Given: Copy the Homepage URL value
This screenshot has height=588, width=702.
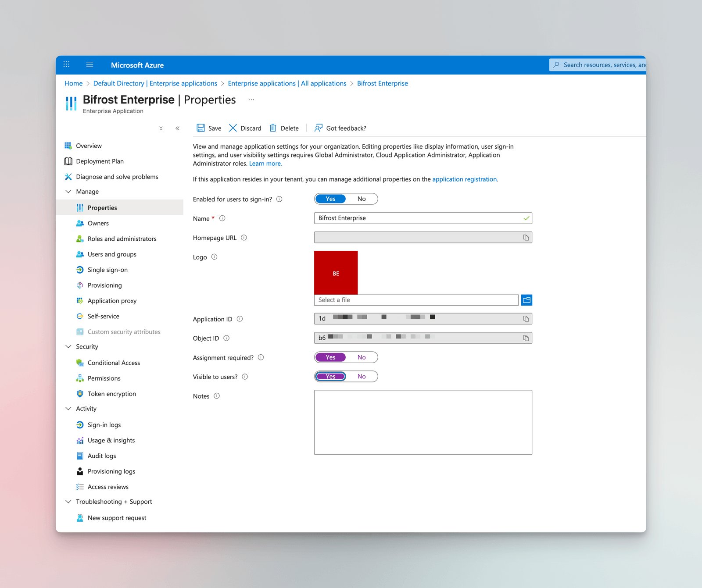Looking at the screenshot, I should (x=526, y=238).
